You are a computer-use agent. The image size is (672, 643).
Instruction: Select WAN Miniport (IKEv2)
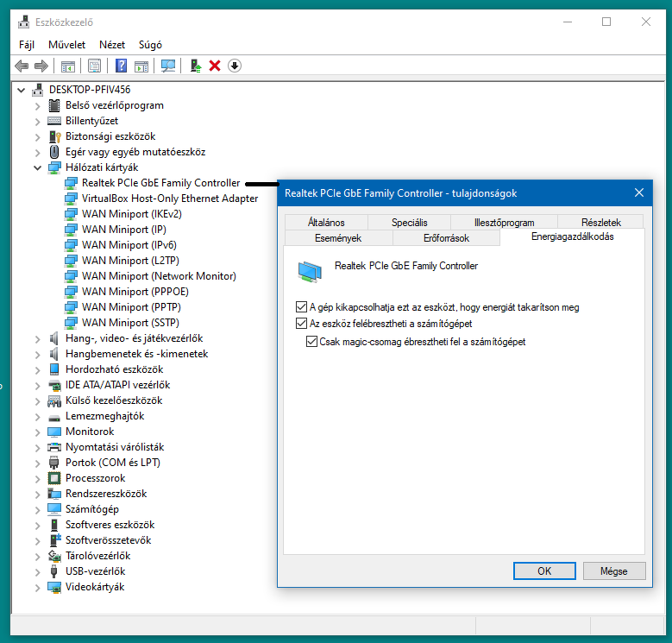click(132, 214)
